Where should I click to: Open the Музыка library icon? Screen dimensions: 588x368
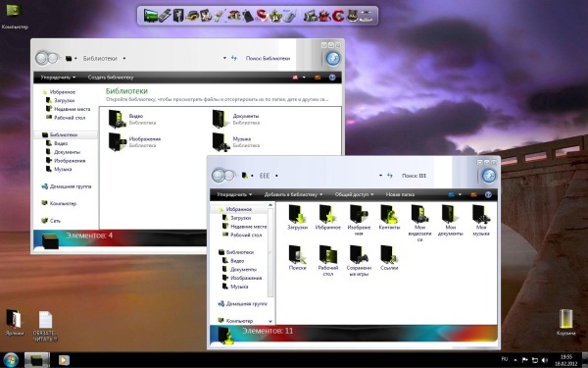220,142
